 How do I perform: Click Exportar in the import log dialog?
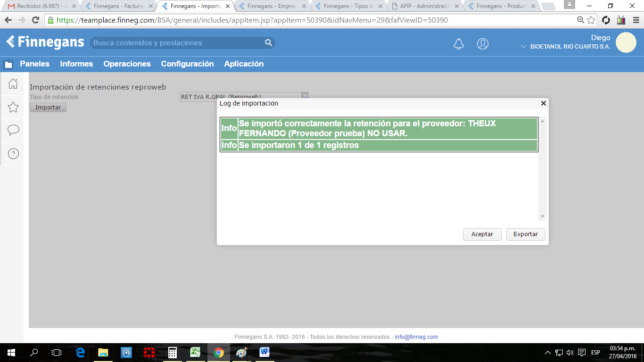point(526,234)
